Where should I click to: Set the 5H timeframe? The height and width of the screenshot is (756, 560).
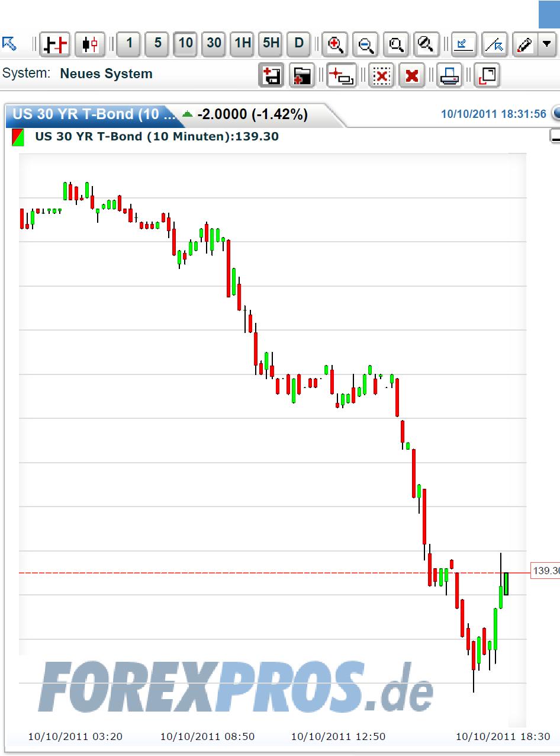(x=271, y=44)
